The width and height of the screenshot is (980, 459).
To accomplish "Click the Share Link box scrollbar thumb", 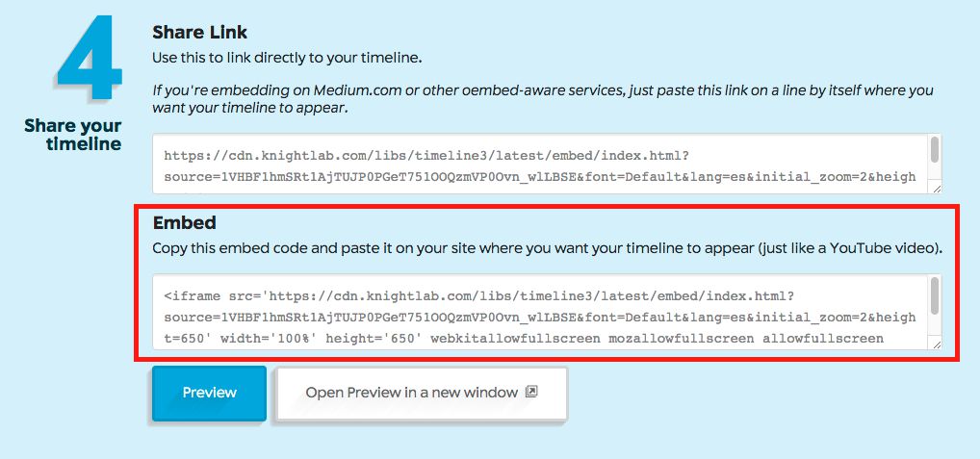I will click(935, 149).
